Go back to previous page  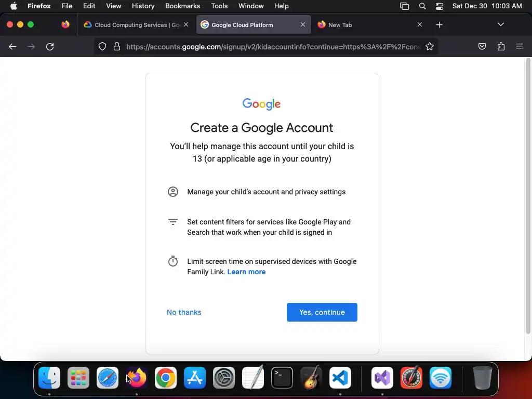[x=12, y=46]
